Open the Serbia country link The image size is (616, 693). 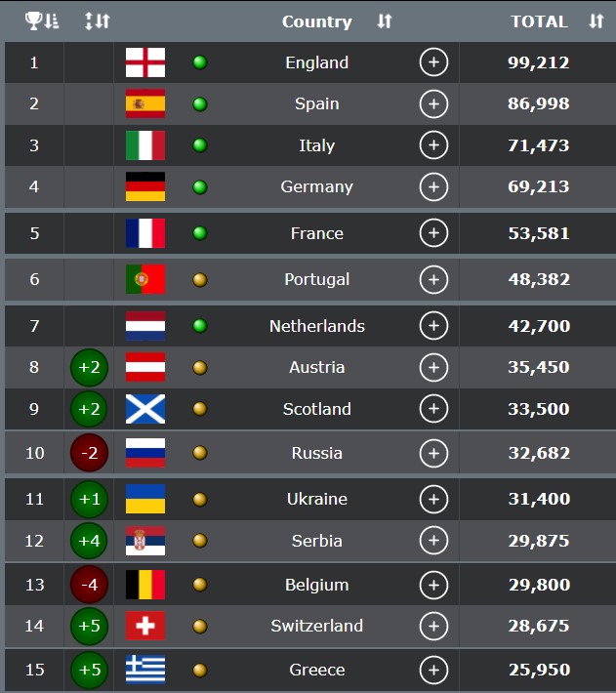(317, 541)
